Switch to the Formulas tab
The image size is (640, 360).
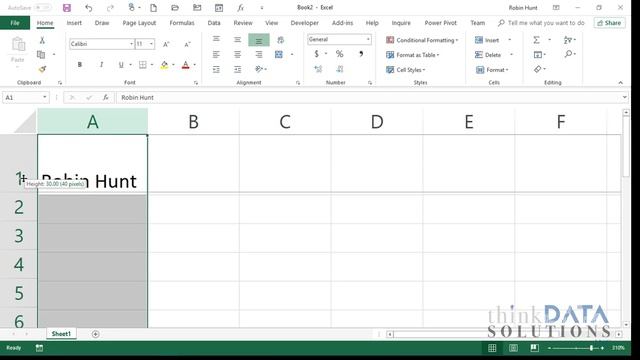(182, 23)
